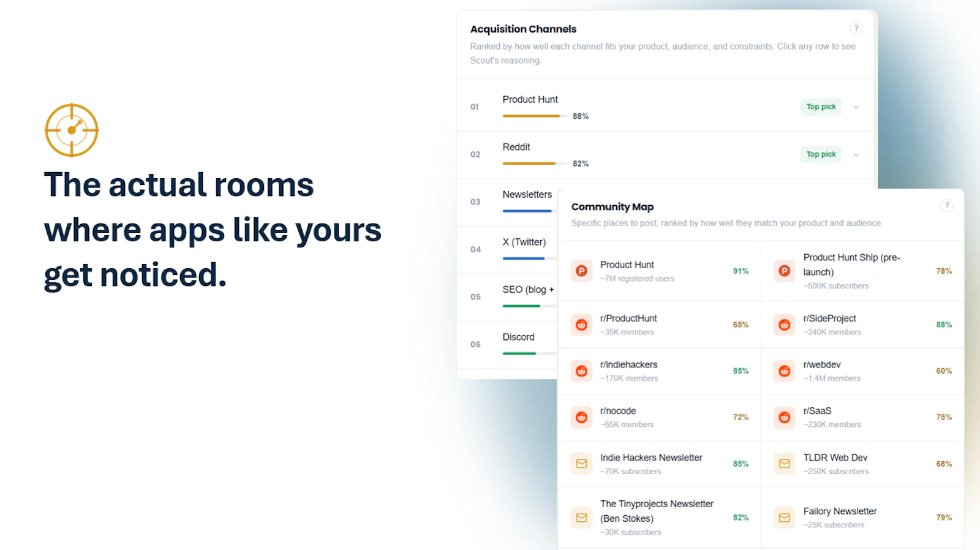
Task: Click the Community Map panel heading
Action: [x=612, y=207]
